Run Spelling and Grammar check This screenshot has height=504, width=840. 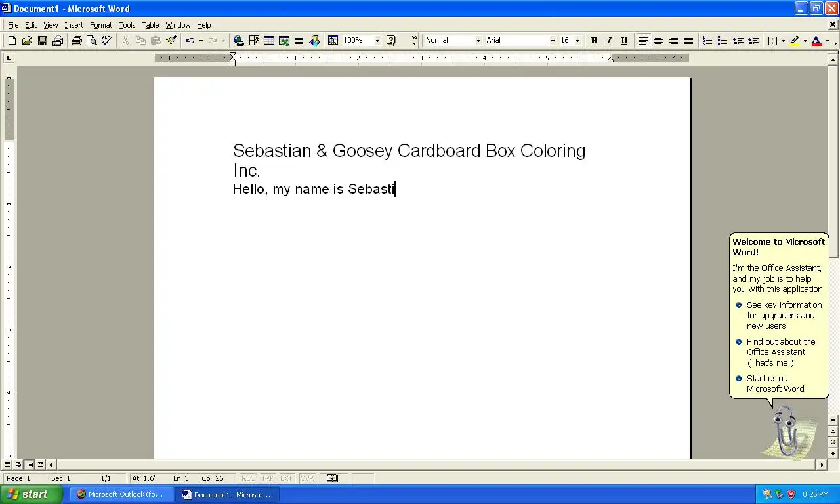coord(106,41)
